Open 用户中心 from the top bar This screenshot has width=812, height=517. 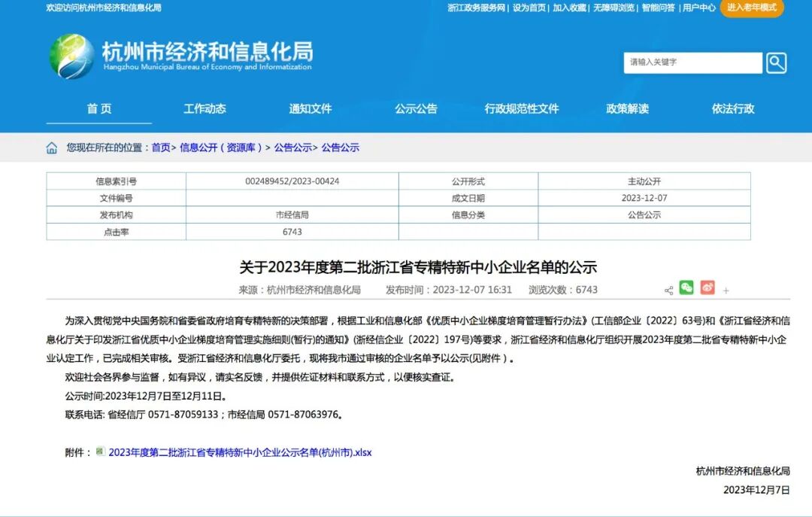pyautogui.click(x=701, y=9)
